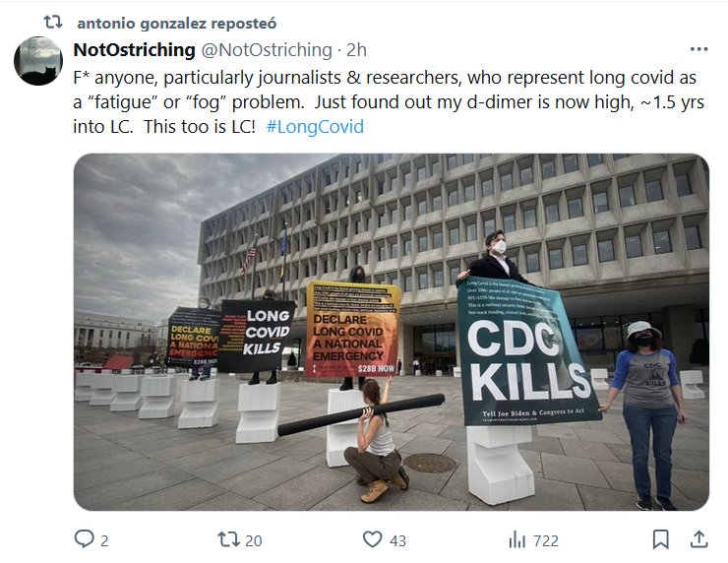The height and width of the screenshot is (563, 728).
Task: Open the tweet via the 2h timestamp
Action: [358, 49]
